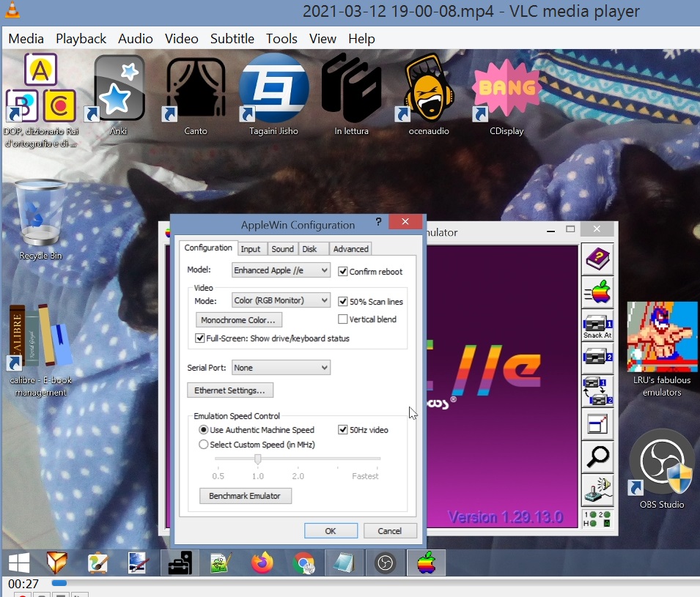Click the Firefox icon in the taskbar
Screen dimensions: 700x597
point(262,563)
